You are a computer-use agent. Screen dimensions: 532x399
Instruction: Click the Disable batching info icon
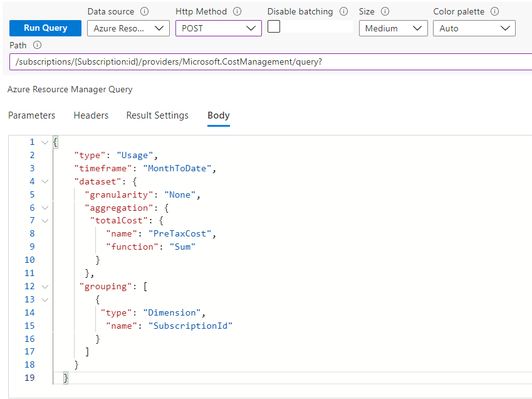pyautogui.click(x=343, y=11)
